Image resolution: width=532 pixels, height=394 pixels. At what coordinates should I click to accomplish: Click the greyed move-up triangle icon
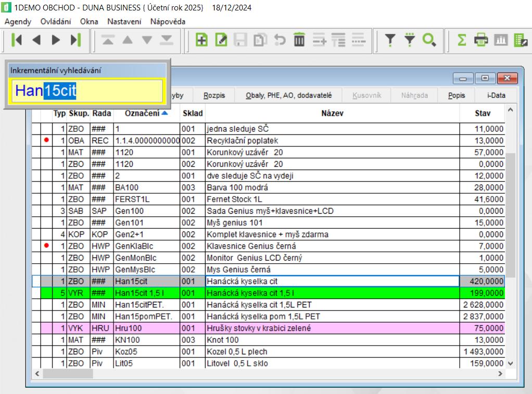click(x=128, y=40)
